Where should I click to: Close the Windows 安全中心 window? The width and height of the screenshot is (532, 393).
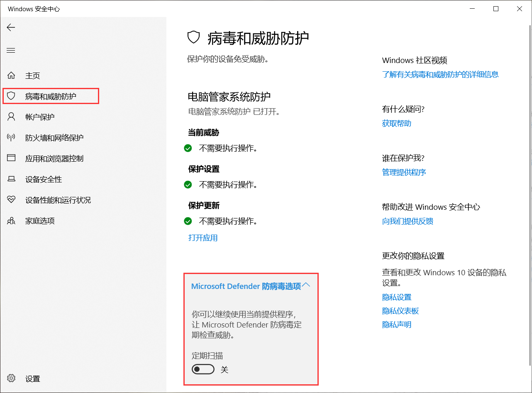coord(520,9)
